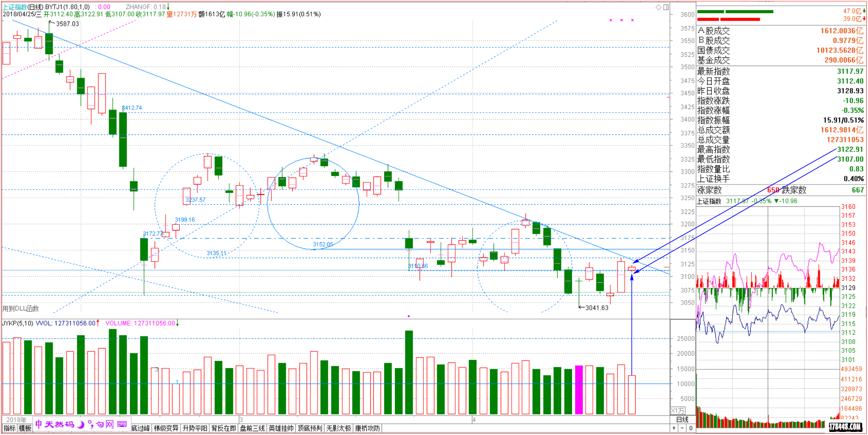Screen dimensions: 868x435
Task: Click the ZHANGF: 0.18 indicator value
Action: [x=146, y=7]
